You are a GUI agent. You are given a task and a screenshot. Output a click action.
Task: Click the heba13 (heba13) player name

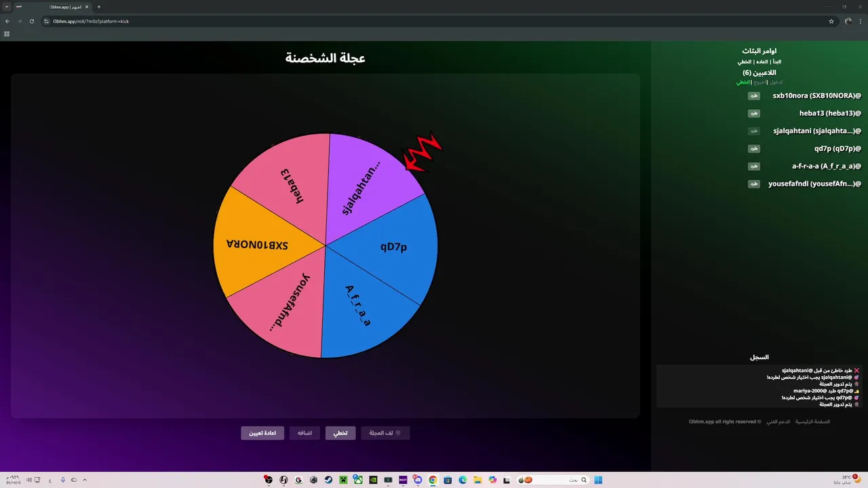click(x=830, y=114)
